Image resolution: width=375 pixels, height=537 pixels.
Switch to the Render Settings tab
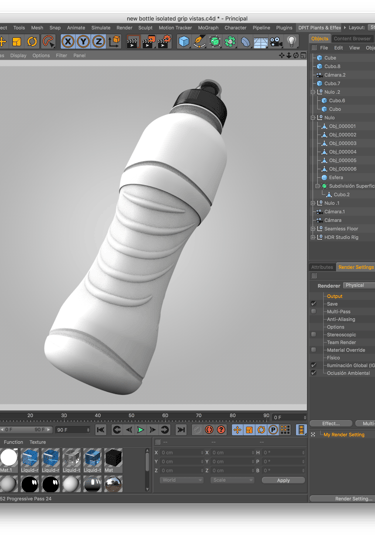click(355, 267)
